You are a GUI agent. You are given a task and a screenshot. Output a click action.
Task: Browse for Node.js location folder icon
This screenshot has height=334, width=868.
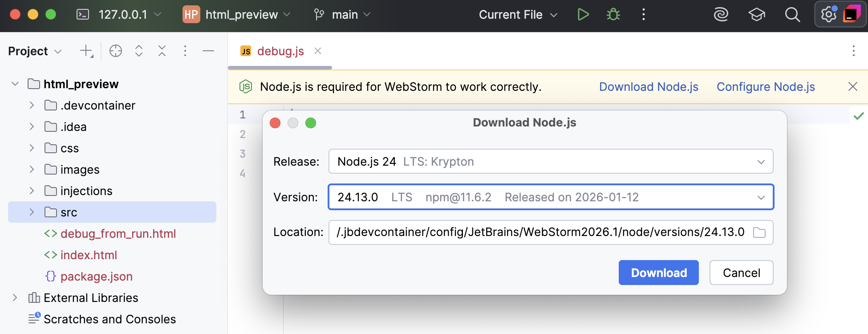[x=759, y=232]
